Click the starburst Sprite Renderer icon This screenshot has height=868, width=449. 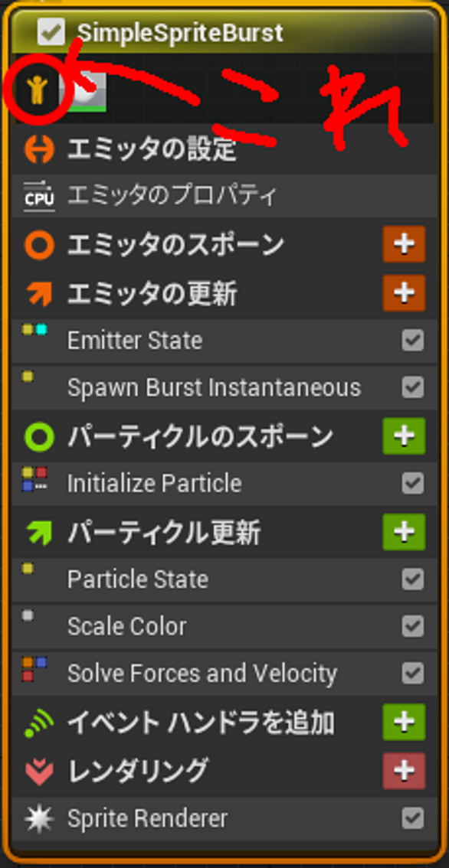[x=39, y=819]
